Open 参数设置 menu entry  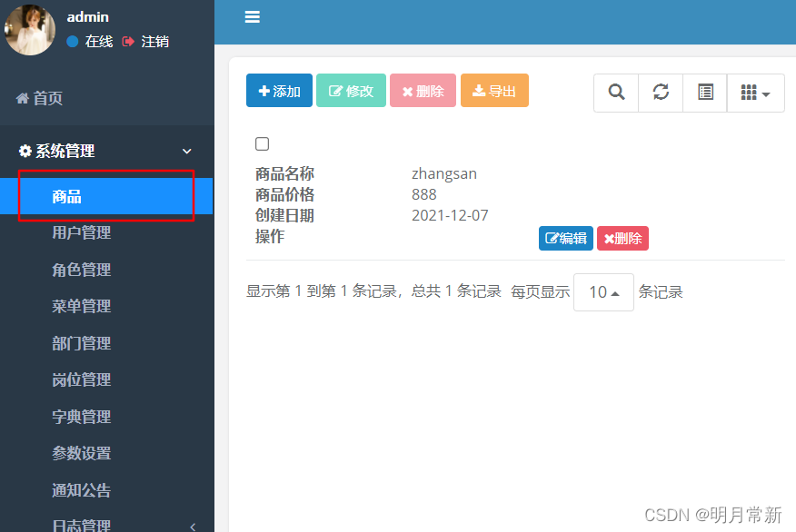click(81, 453)
